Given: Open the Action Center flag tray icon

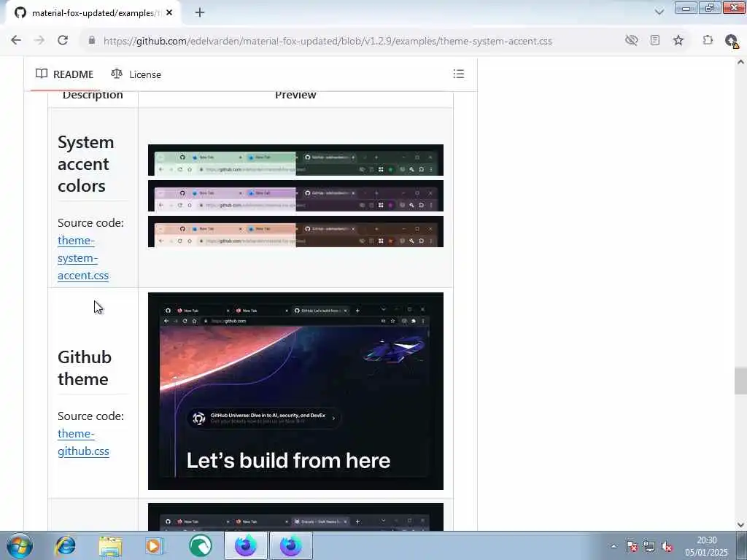Looking at the screenshot, I should click(x=632, y=547).
